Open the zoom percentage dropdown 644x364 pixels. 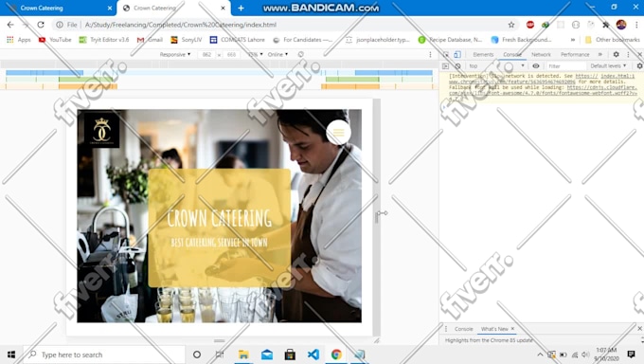click(255, 54)
